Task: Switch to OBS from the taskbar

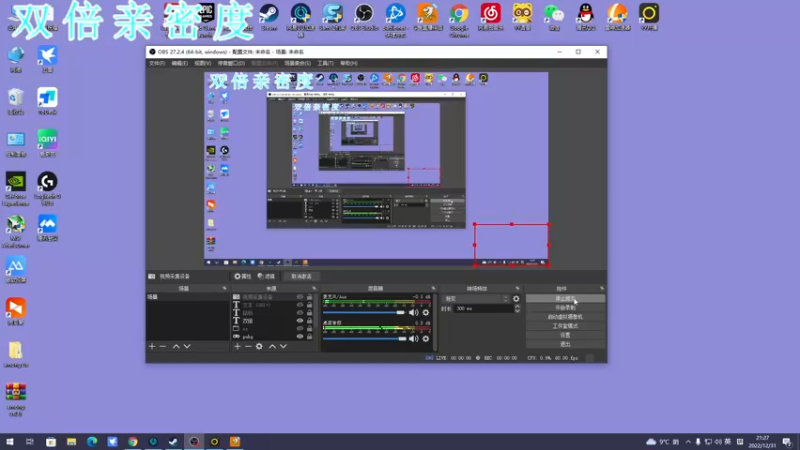Action: pos(194,441)
